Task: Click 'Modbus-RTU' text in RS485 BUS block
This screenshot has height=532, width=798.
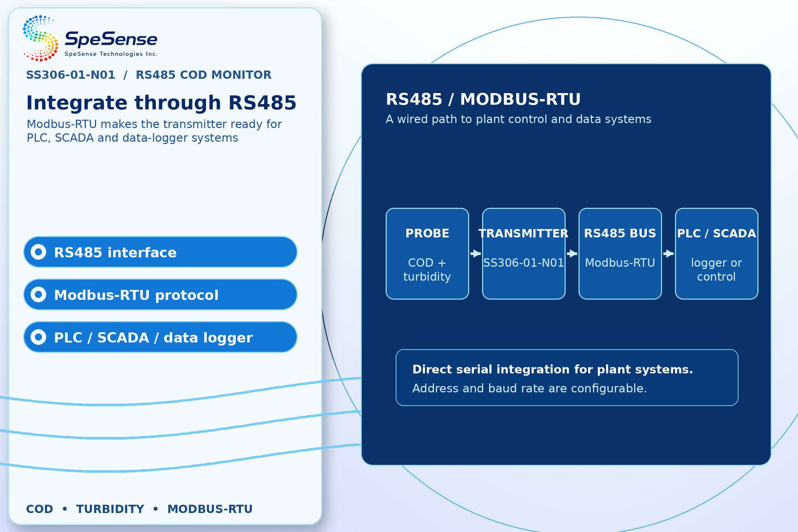Action: [620, 263]
